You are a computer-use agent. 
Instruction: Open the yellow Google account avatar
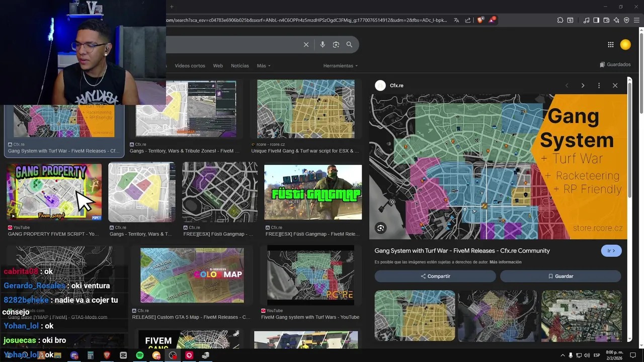pos(625,45)
